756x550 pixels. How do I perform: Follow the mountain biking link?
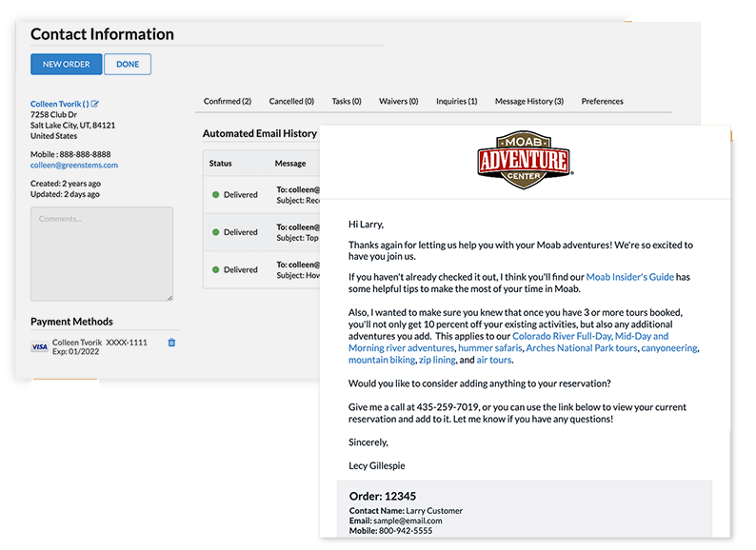pos(382,360)
